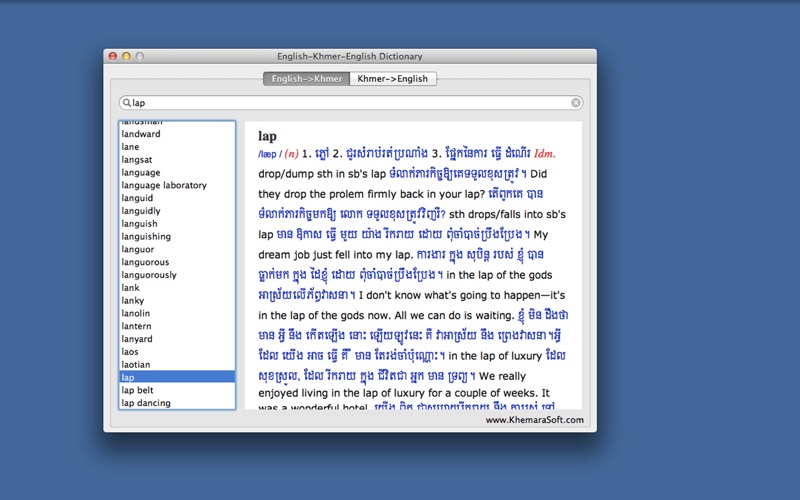Click the highlighted 'lap' list row
The image size is (800, 500).
point(177,377)
